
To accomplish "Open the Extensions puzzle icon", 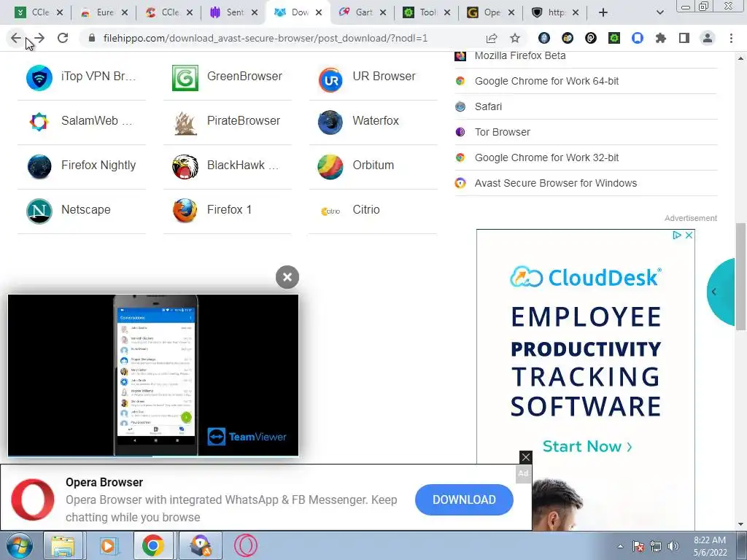I will point(660,38).
